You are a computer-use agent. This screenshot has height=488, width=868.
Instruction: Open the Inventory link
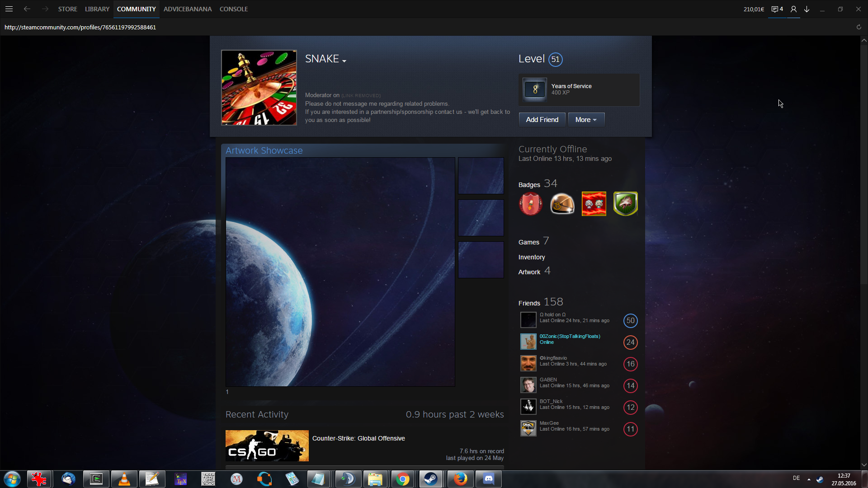[532, 257]
